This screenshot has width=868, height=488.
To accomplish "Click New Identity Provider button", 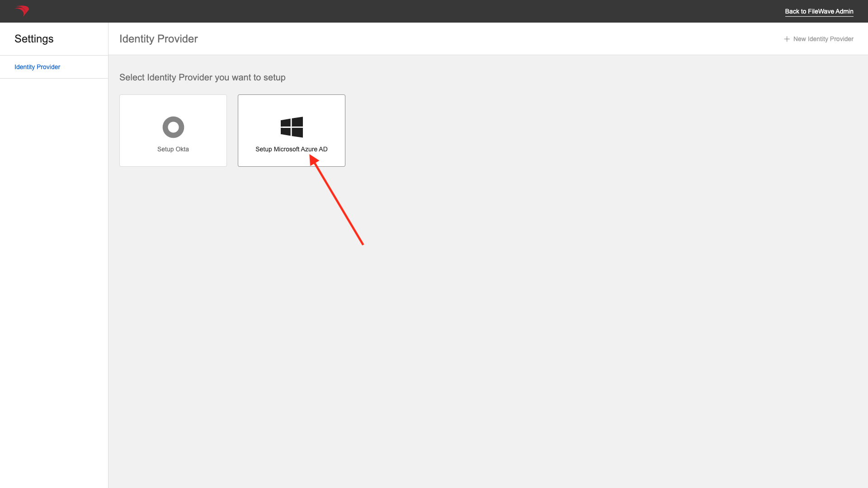I will pyautogui.click(x=818, y=39).
